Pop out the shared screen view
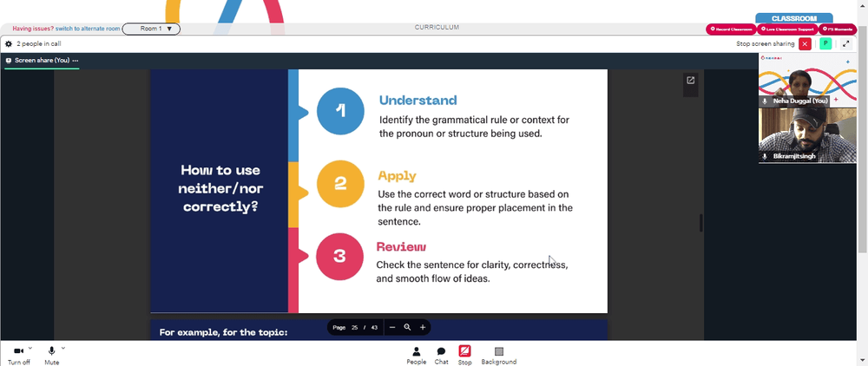The width and height of the screenshot is (868, 366). [x=690, y=80]
